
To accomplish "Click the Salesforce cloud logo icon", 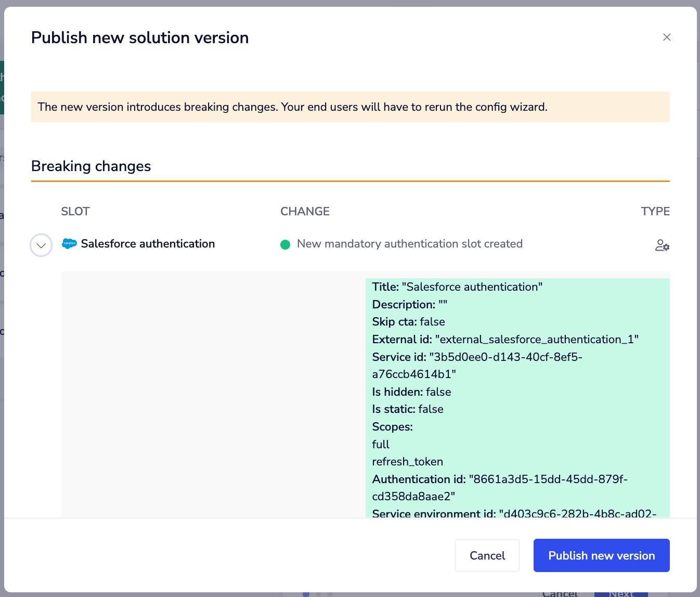I will pos(69,243).
